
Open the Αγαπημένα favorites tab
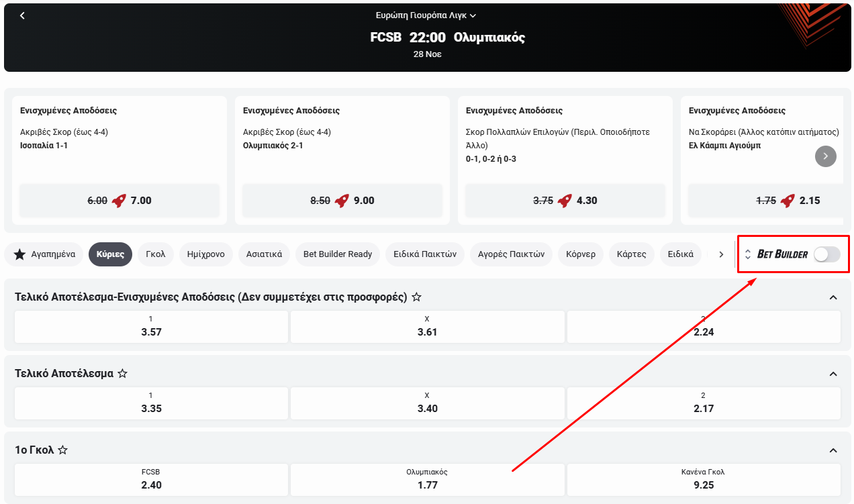(x=44, y=254)
